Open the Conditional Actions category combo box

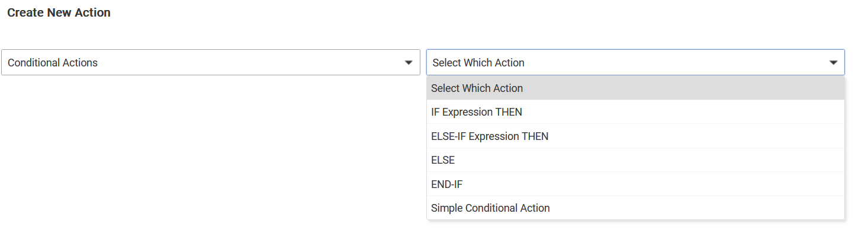point(210,62)
